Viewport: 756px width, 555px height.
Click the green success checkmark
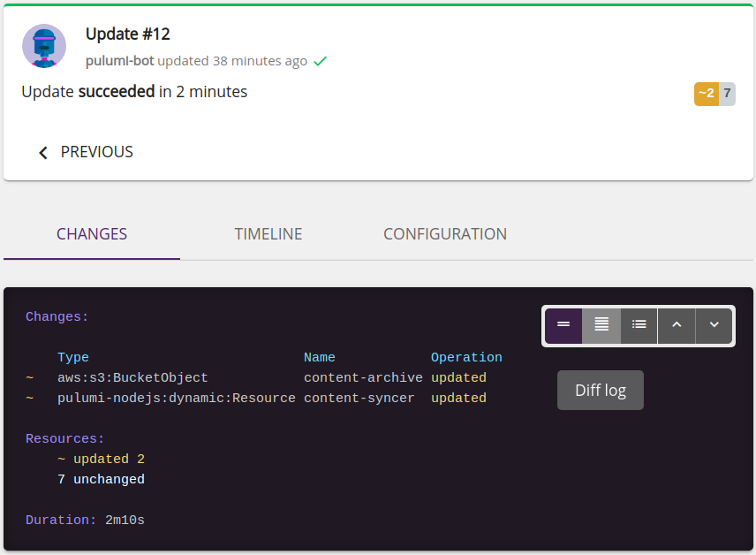pyautogui.click(x=320, y=61)
